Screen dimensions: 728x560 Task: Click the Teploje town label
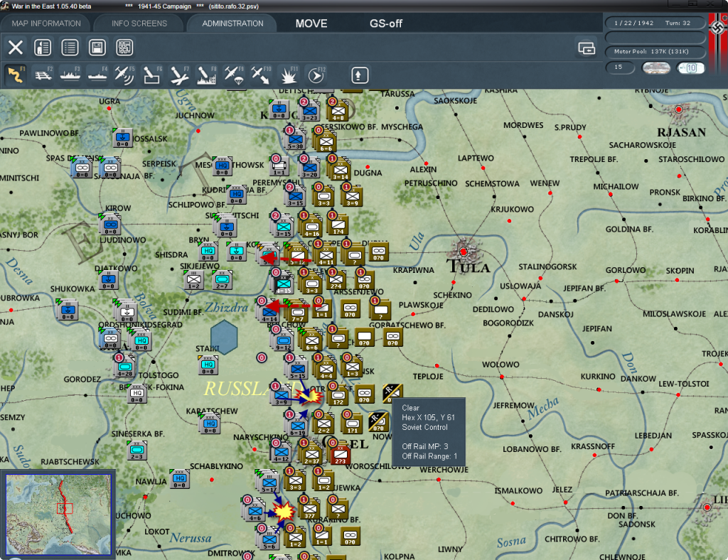(428, 376)
